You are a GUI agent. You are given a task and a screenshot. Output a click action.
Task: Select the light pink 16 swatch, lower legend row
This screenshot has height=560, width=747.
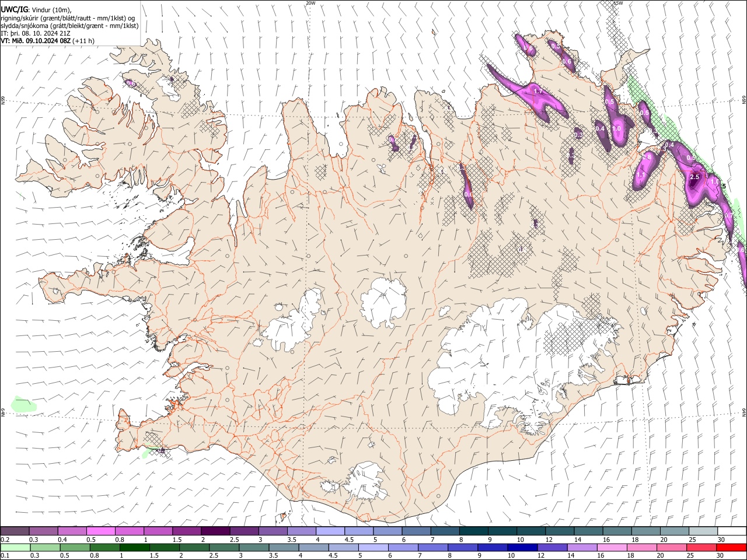click(612, 547)
